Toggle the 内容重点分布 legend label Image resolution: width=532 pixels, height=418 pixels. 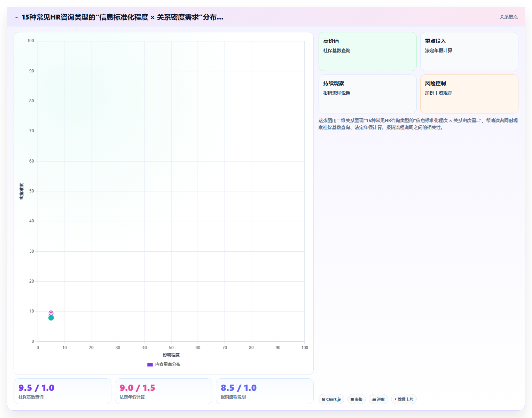pos(167,364)
